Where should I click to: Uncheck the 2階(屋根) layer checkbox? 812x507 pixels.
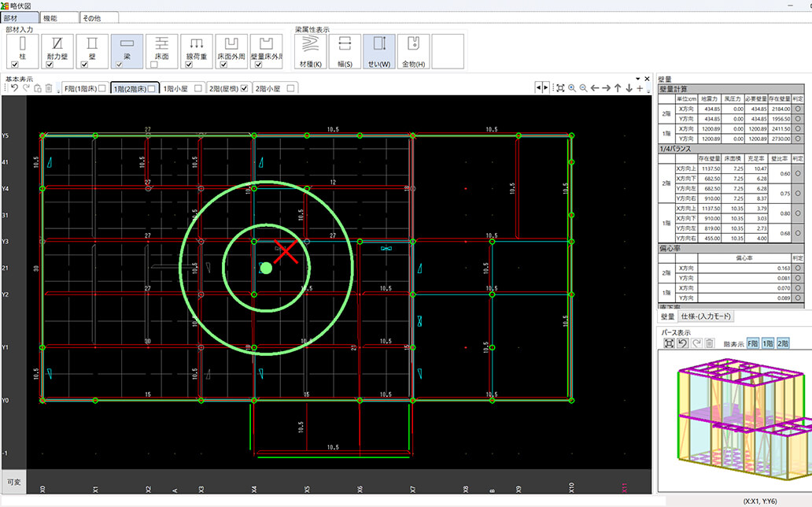coord(244,88)
